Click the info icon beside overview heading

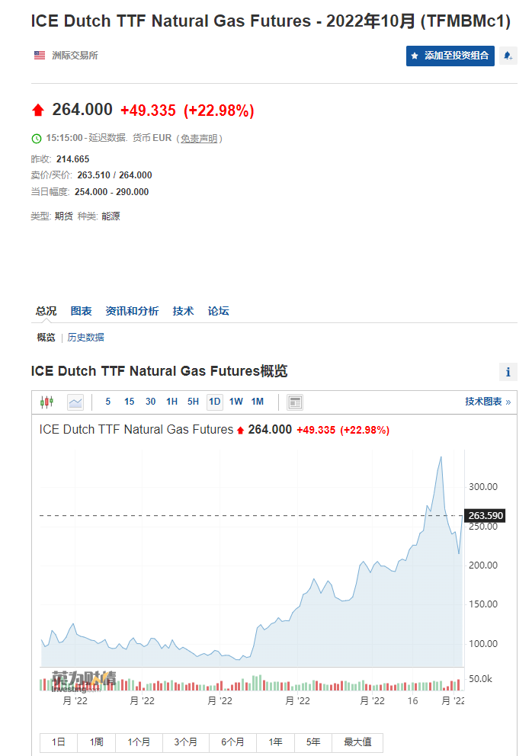[x=508, y=372]
